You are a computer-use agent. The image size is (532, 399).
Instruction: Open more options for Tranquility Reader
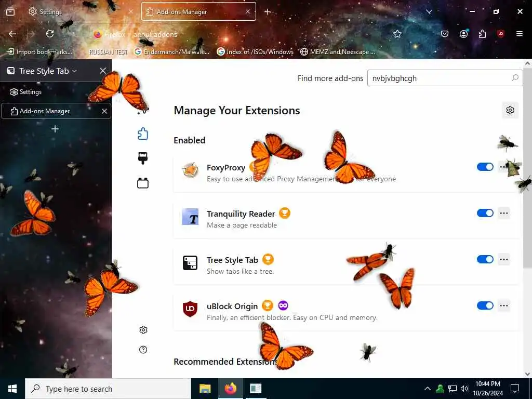504,213
